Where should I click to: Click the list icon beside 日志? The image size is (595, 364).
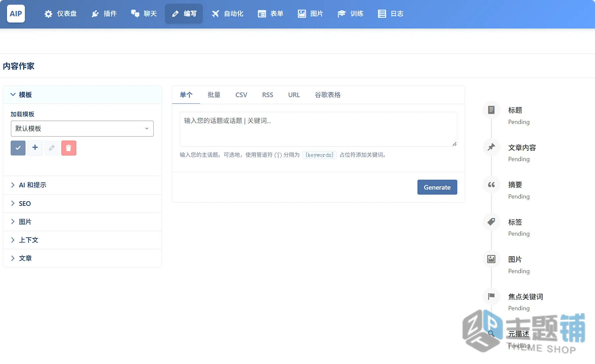pyautogui.click(x=382, y=14)
